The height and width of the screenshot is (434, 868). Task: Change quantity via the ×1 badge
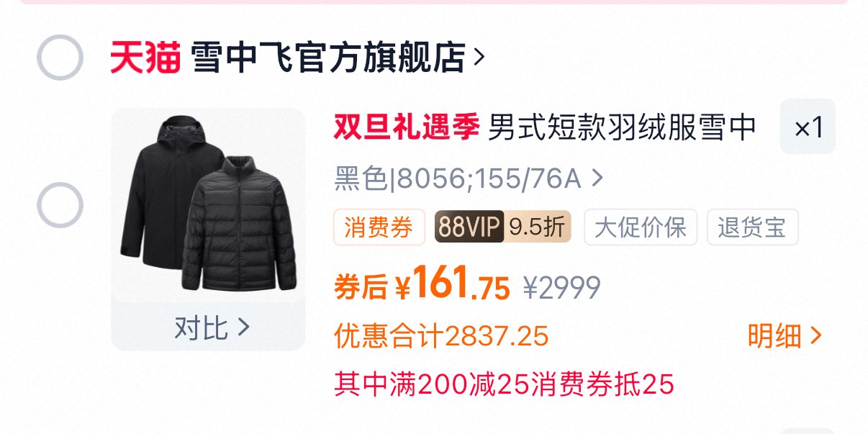tap(808, 127)
